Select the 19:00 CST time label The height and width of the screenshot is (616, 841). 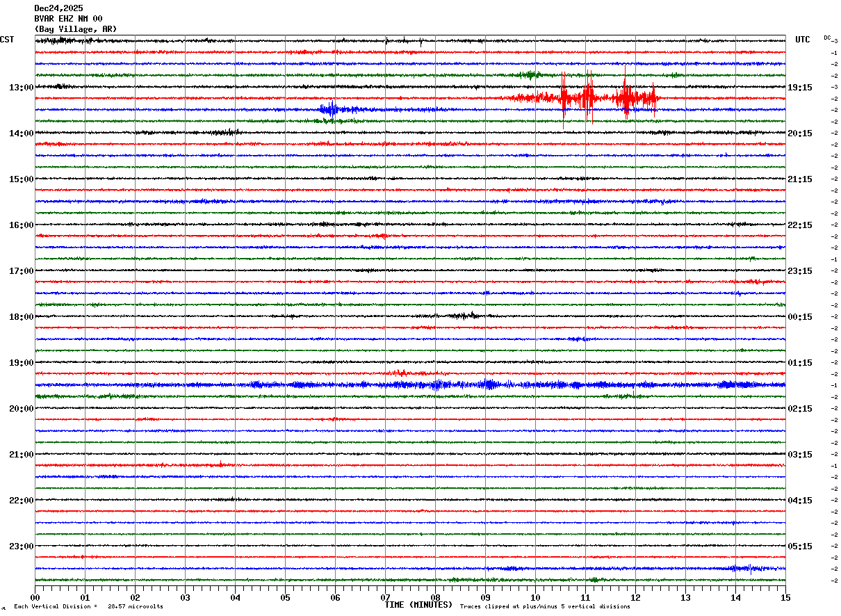22,363
